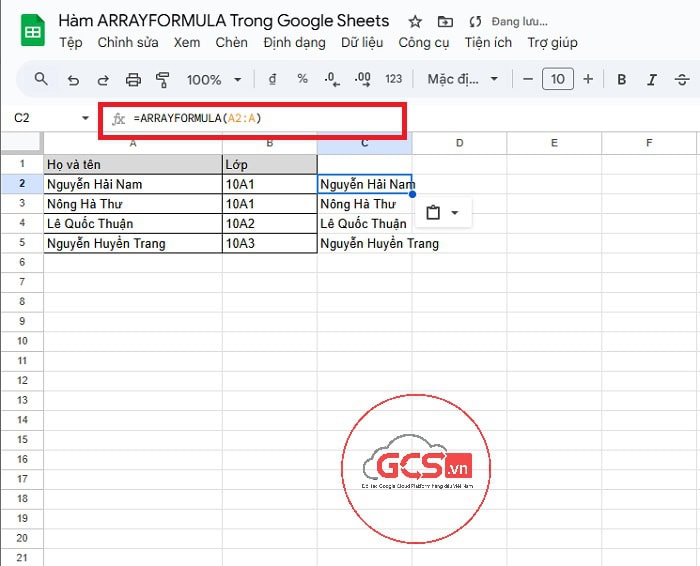
Task: Expand the font family dropdown
Action: (462, 80)
